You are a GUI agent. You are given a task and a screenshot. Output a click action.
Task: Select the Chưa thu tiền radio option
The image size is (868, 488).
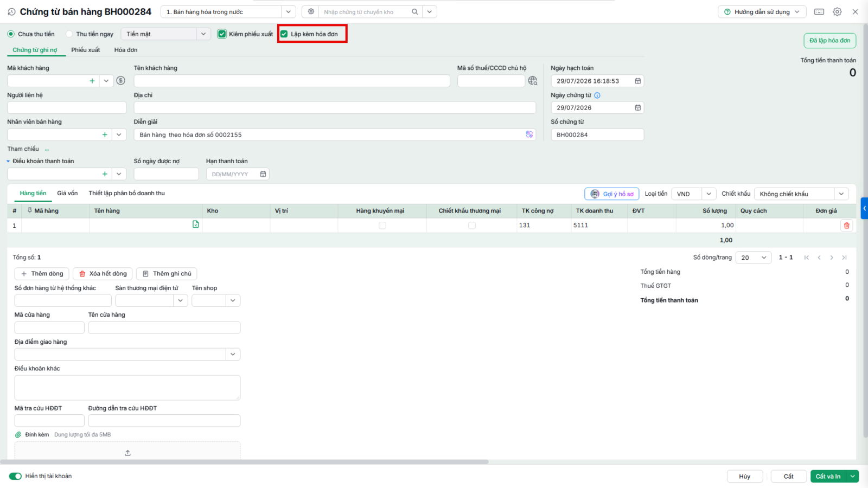click(11, 34)
